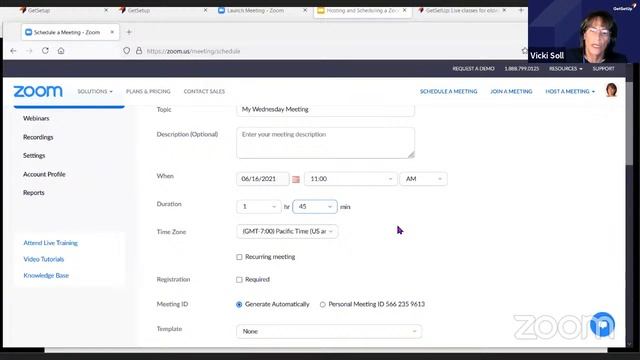Expand the Solutions menu
This screenshot has height=360, width=640.
click(x=95, y=91)
